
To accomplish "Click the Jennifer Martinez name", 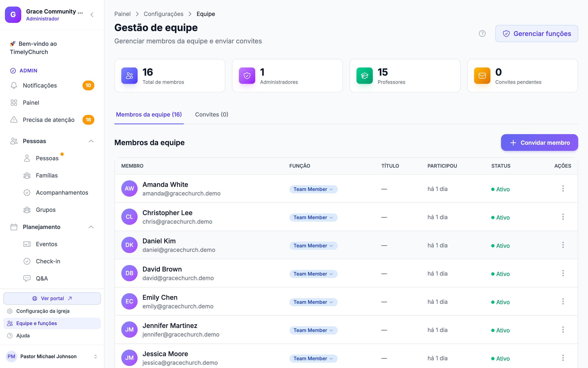I will [x=170, y=326].
